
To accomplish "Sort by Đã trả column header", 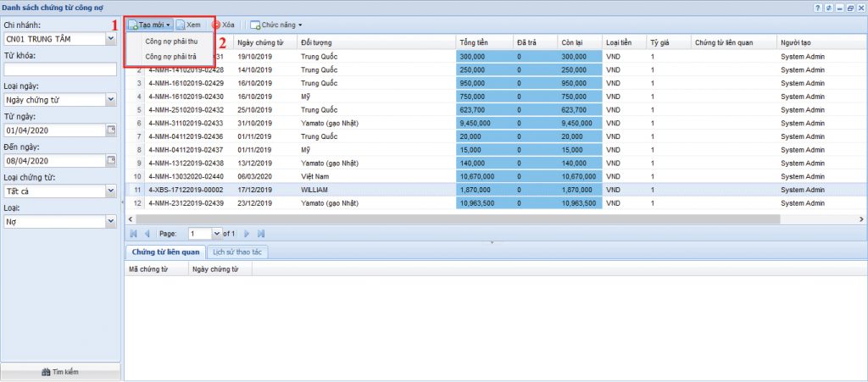I will pyautogui.click(x=535, y=42).
